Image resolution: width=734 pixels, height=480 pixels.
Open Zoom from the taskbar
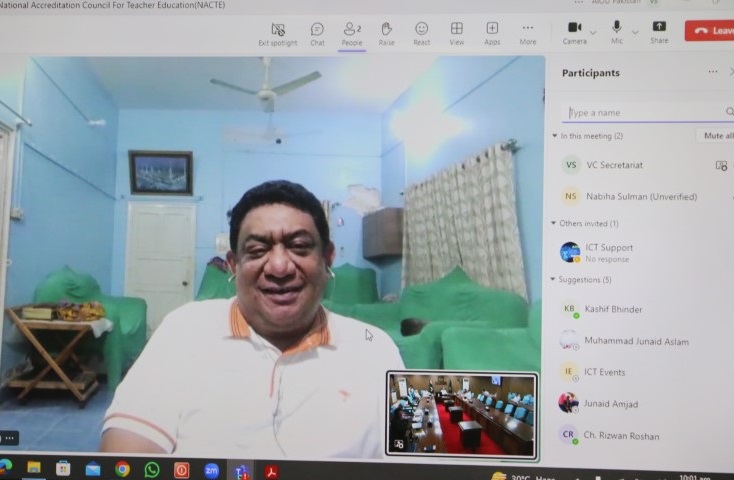coord(211,471)
